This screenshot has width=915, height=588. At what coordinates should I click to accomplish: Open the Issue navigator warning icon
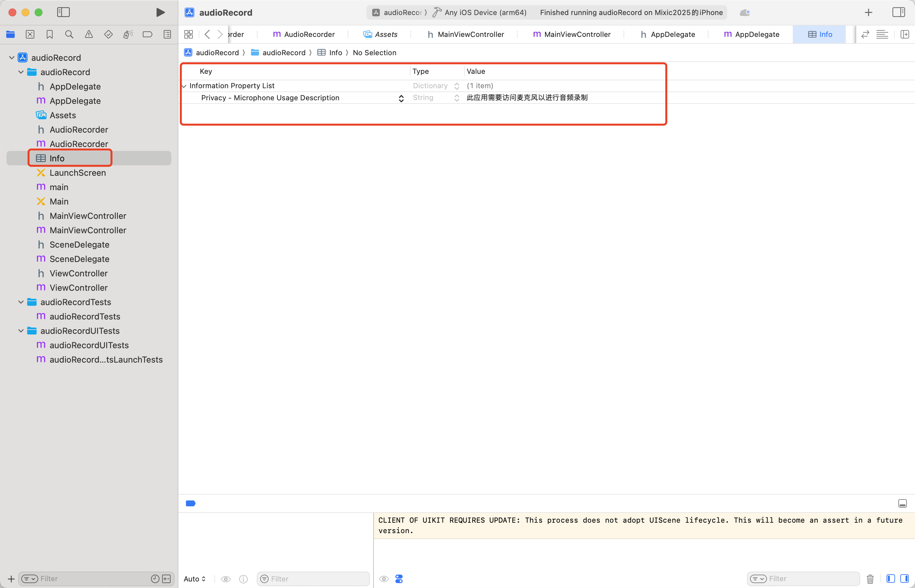89,34
